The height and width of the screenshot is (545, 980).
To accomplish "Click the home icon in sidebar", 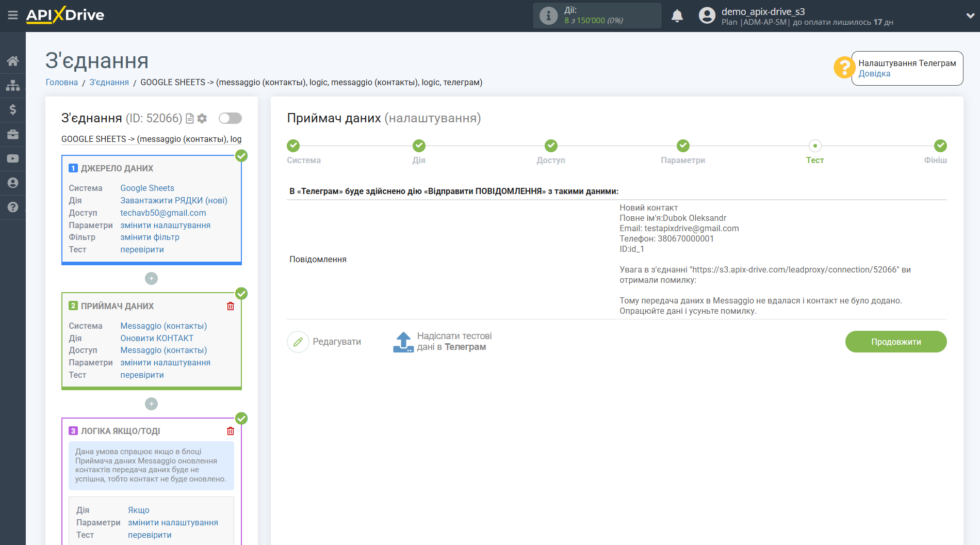I will click(x=13, y=61).
